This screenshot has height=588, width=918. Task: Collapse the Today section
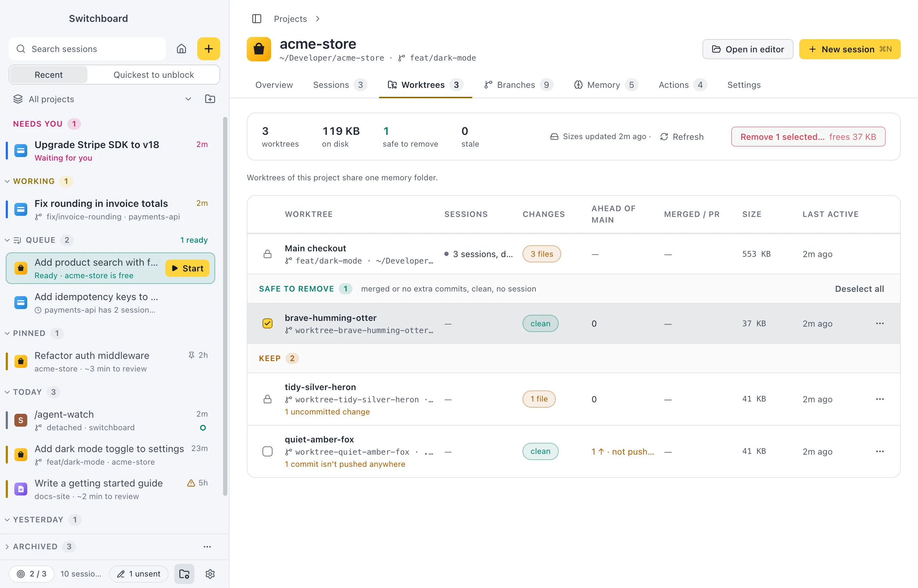7,392
